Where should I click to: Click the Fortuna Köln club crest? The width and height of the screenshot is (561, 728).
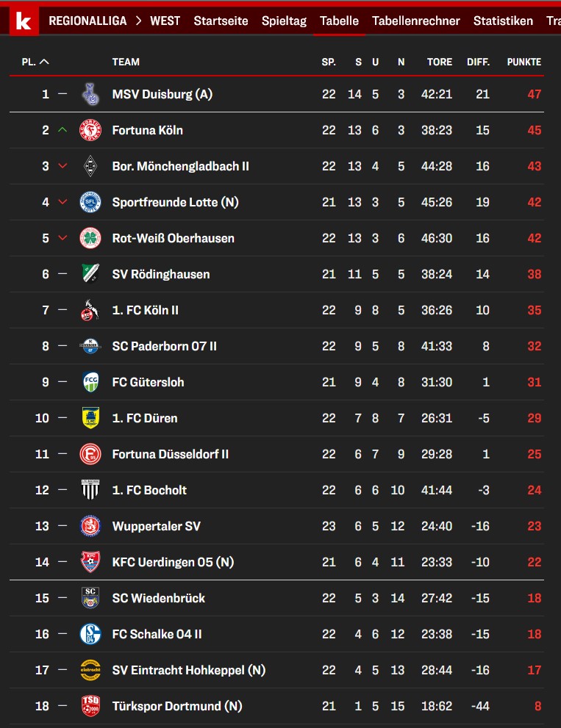[90, 130]
